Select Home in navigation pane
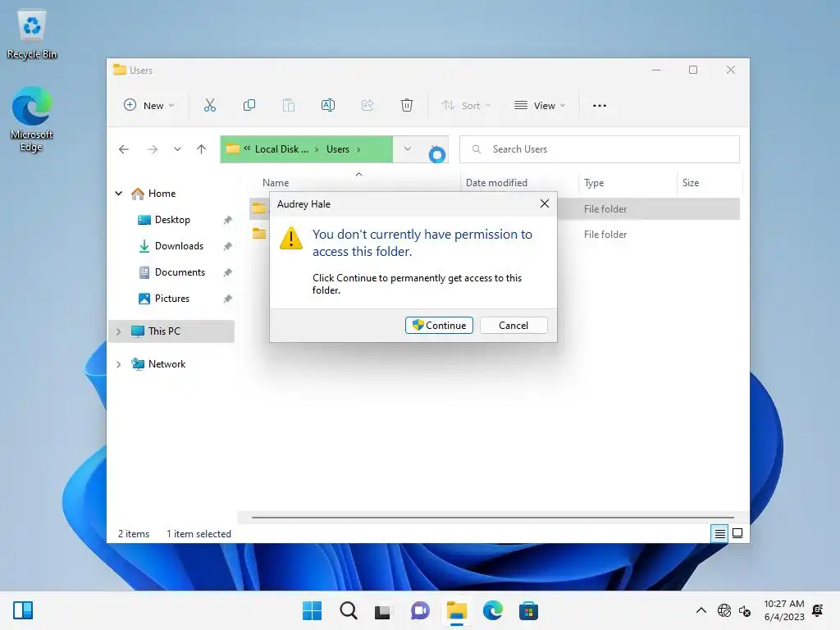 (x=162, y=194)
